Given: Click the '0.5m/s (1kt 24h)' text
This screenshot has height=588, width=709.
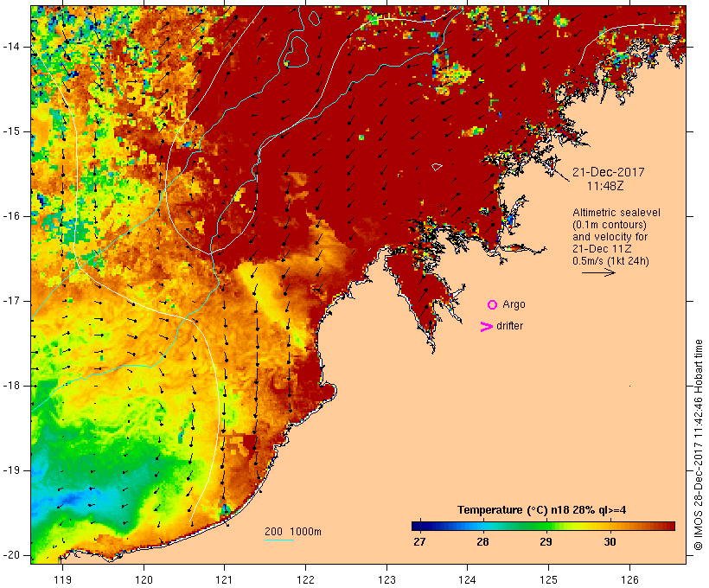Looking at the screenshot, I should tap(610, 261).
